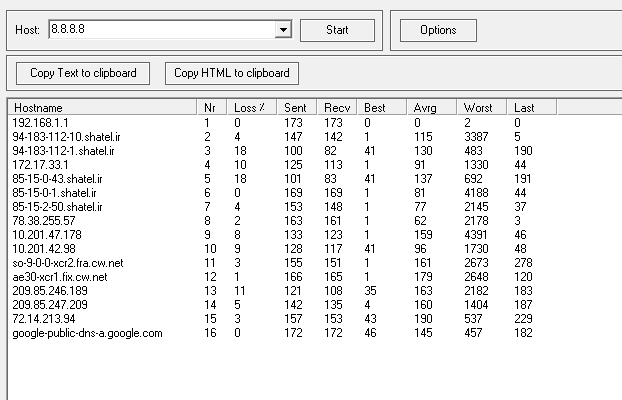
Task: Open the Options dialog
Action: 438,30
